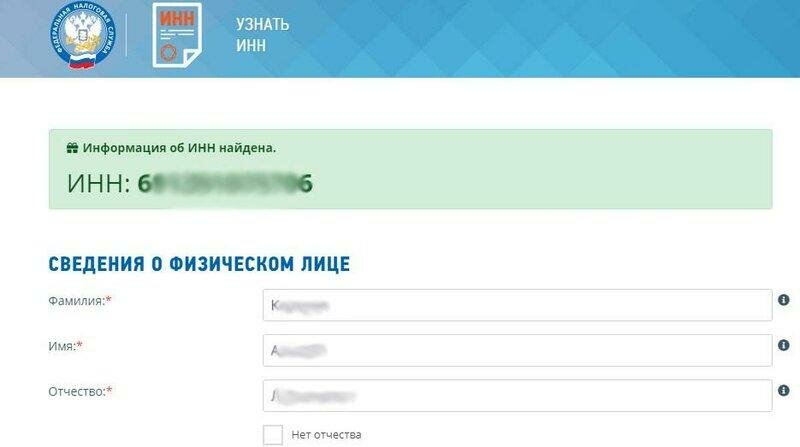Focus the Отчество input field
The height and width of the screenshot is (447, 800).
click(517, 395)
